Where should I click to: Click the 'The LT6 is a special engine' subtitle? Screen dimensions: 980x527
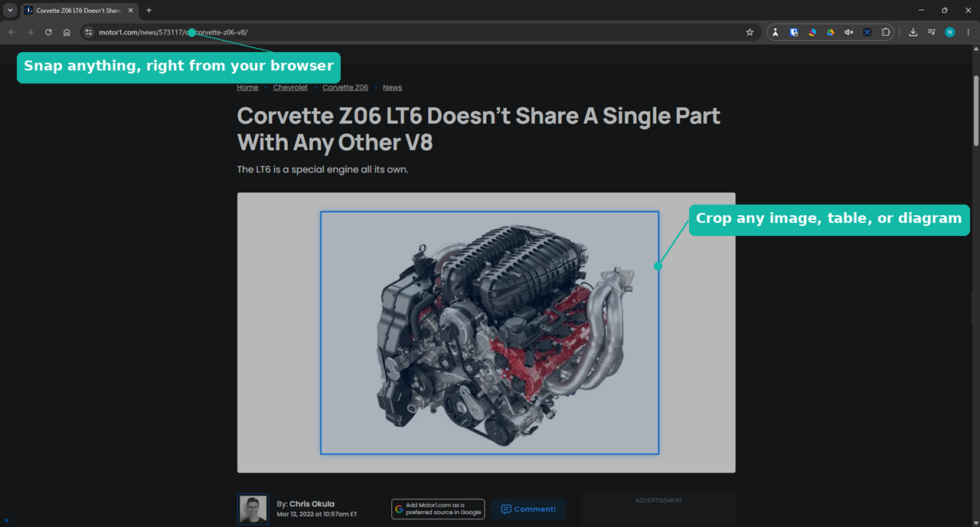click(x=322, y=169)
